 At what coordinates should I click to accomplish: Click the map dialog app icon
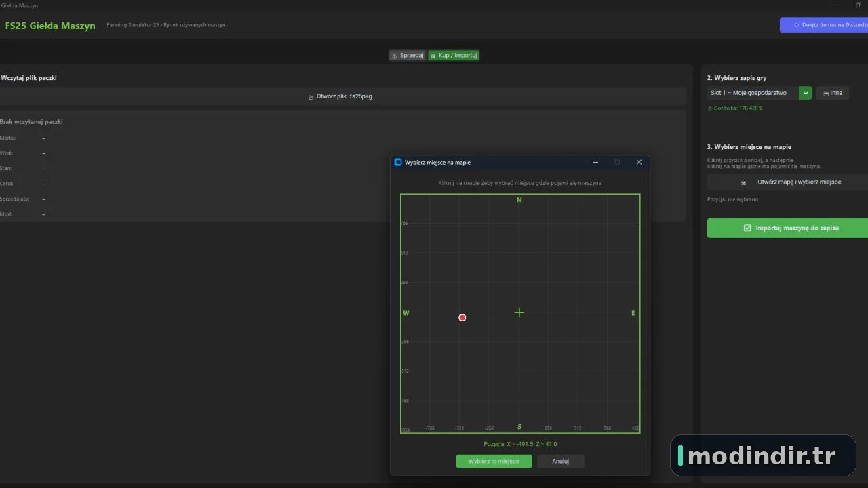[398, 162]
